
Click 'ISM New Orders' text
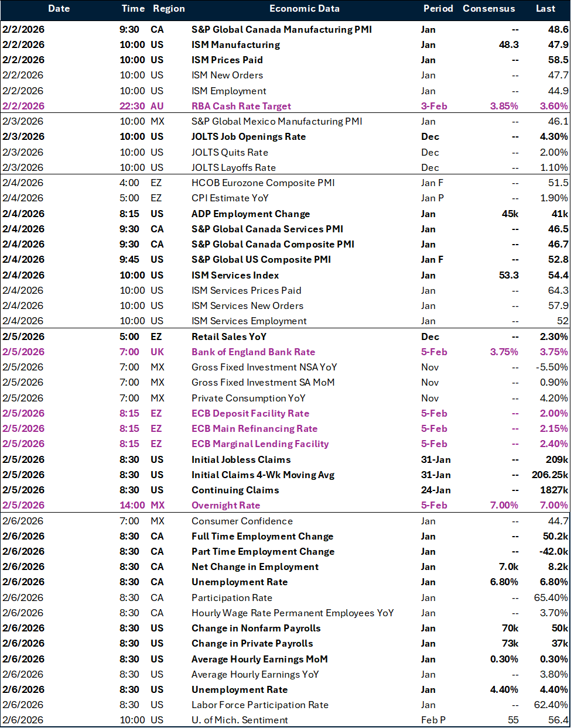pyautogui.click(x=227, y=75)
